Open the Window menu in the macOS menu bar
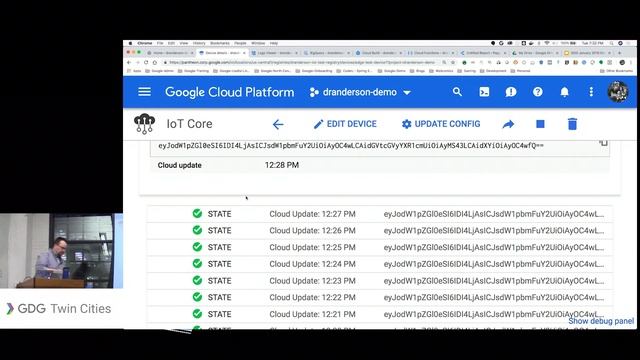The height and width of the screenshot is (360, 640). coord(258,43)
